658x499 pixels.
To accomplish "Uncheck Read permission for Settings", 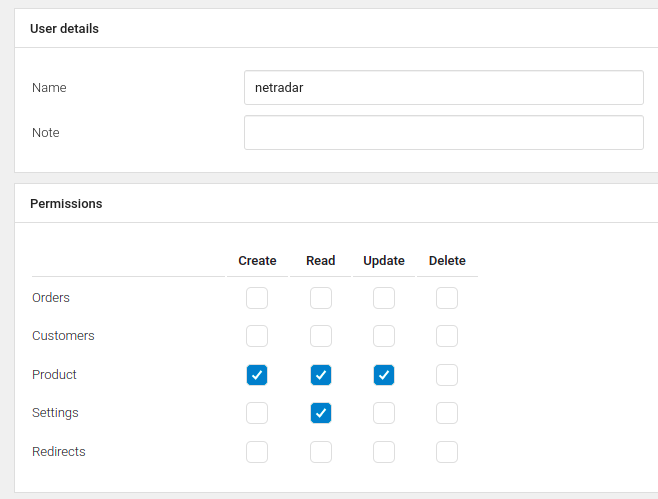I will click(x=321, y=413).
